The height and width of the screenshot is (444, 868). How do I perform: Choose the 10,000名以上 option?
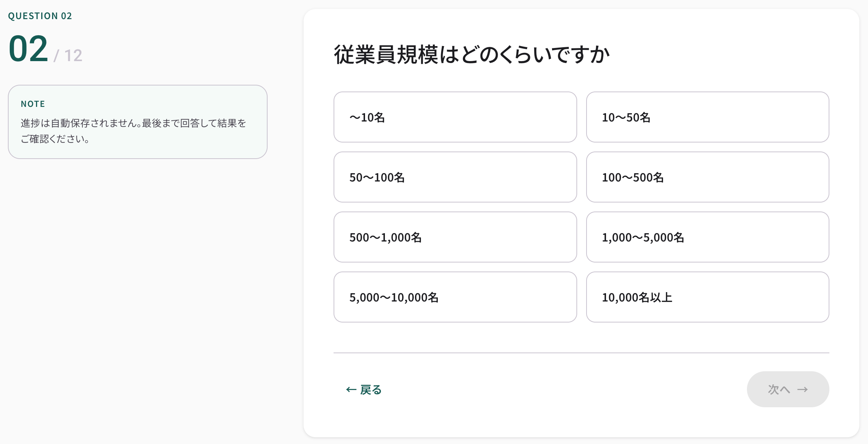tap(707, 297)
